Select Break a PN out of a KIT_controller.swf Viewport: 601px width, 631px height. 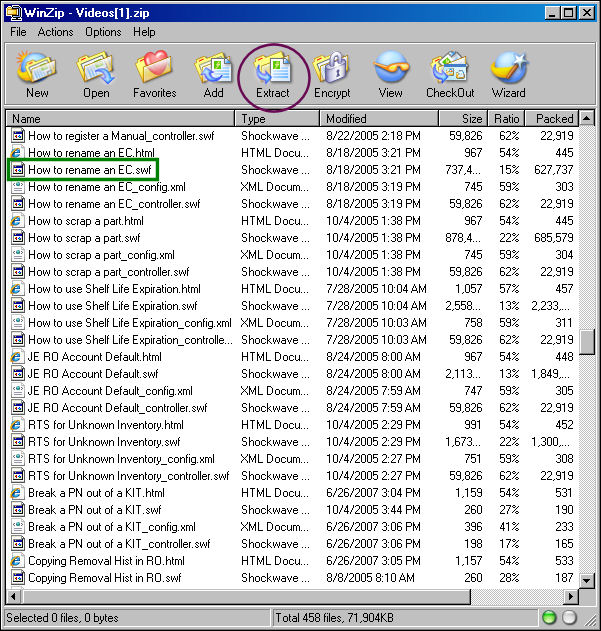(119, 544)
